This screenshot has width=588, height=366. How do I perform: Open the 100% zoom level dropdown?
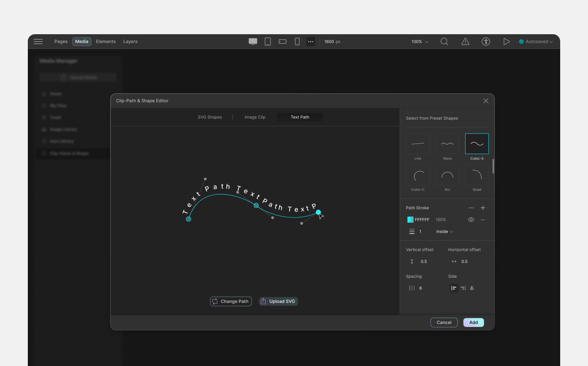(420, 41)
